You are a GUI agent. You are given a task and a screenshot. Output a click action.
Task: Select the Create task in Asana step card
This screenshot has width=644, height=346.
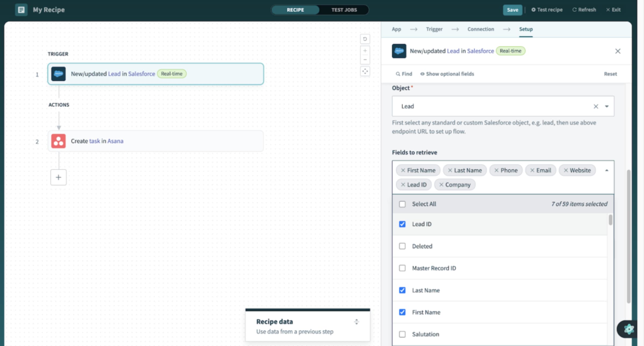[x=156, y=141]
